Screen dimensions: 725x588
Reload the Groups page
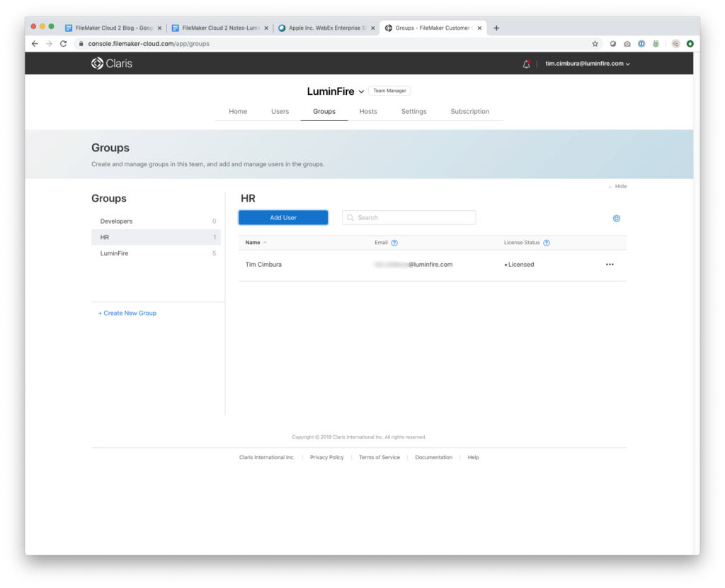pyautogui.click(x=62, y=43)
